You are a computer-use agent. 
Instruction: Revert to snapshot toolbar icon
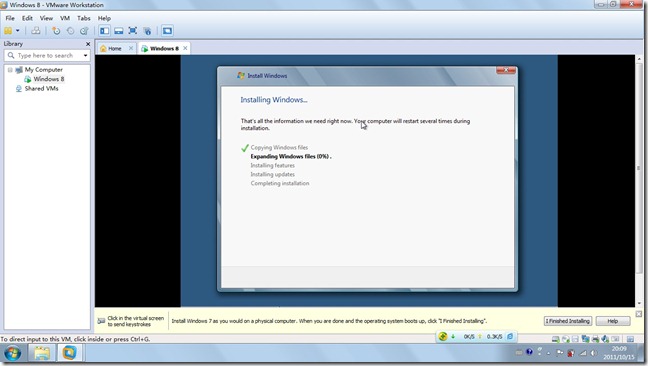(x=70, y=31)
